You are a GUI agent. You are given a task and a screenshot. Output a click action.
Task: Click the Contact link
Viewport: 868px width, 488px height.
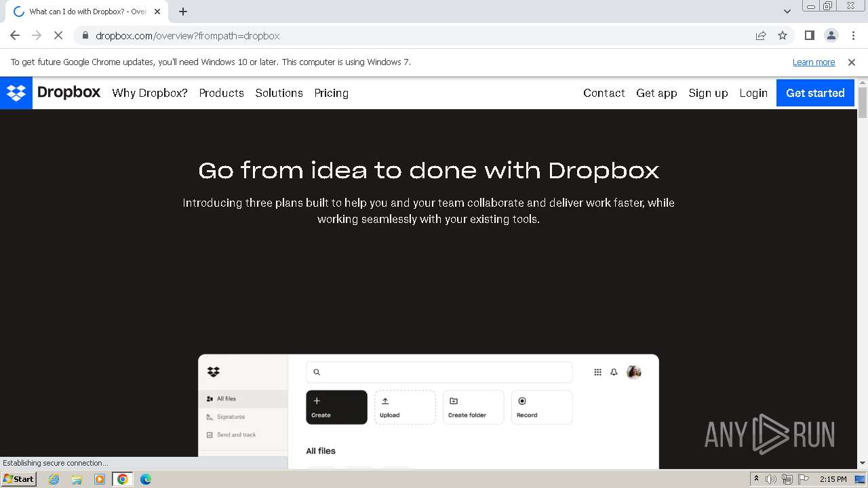pyautogui.click(x=604, y=93)
